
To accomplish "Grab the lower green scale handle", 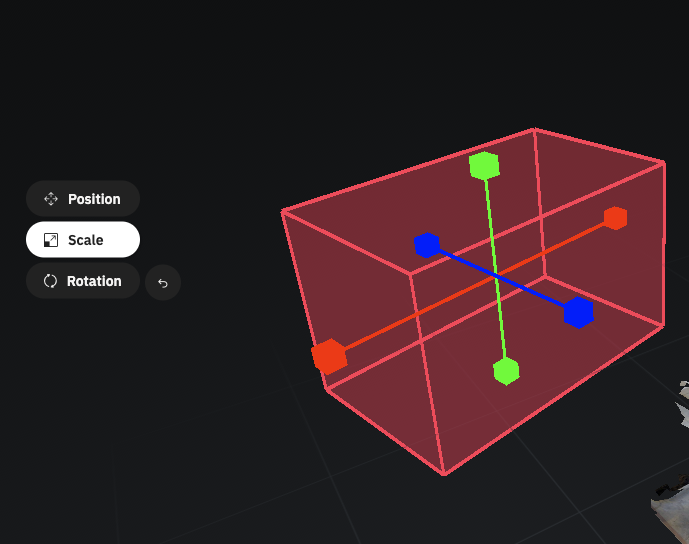I will (506, 371).
